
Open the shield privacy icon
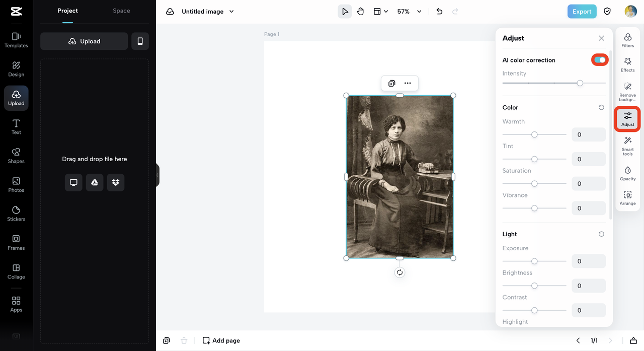607,12
